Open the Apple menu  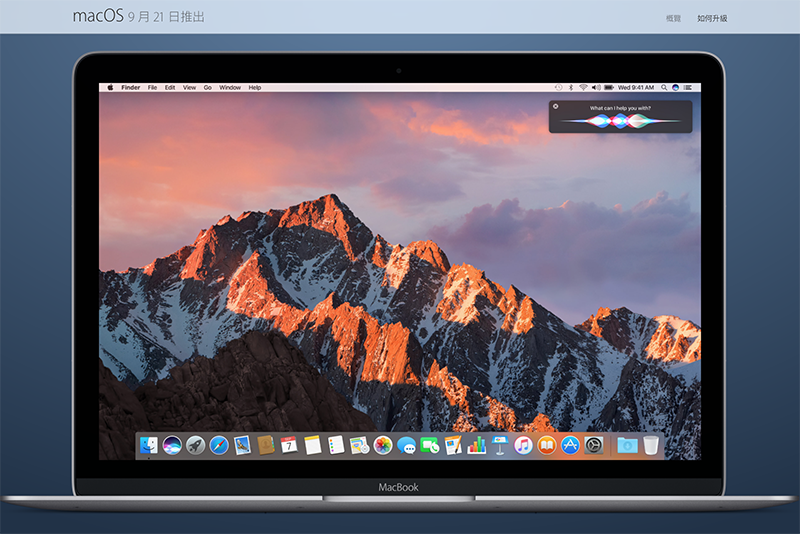110,87
